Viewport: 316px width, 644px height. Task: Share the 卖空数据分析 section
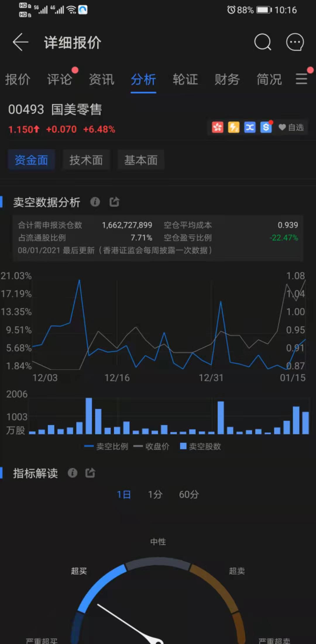pyautogui.click(x=114, y=202)
